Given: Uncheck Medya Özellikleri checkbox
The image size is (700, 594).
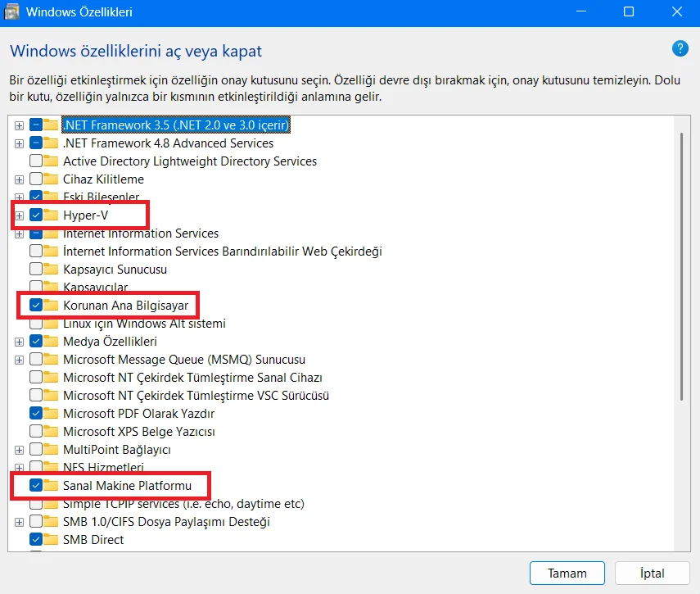Looking at the screenshot, I should pyautogui.click(x=36, y=342).
